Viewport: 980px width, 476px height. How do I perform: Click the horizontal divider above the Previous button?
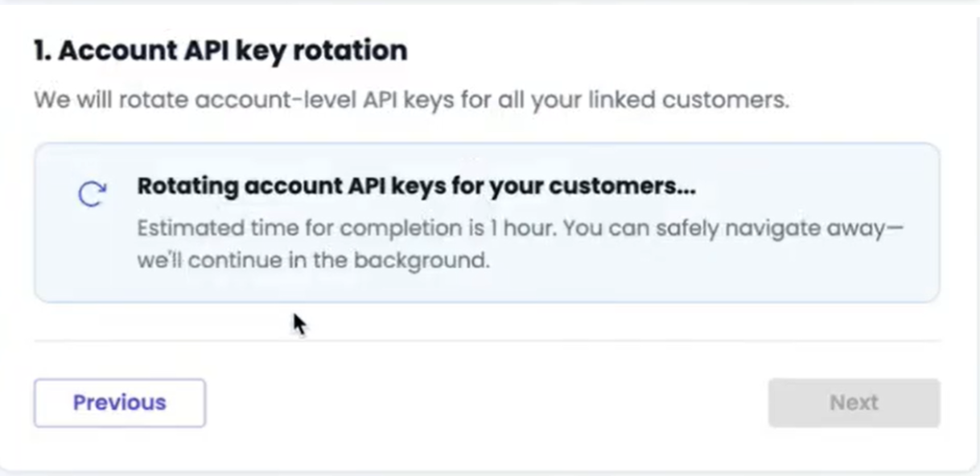[x=487, y=341]
